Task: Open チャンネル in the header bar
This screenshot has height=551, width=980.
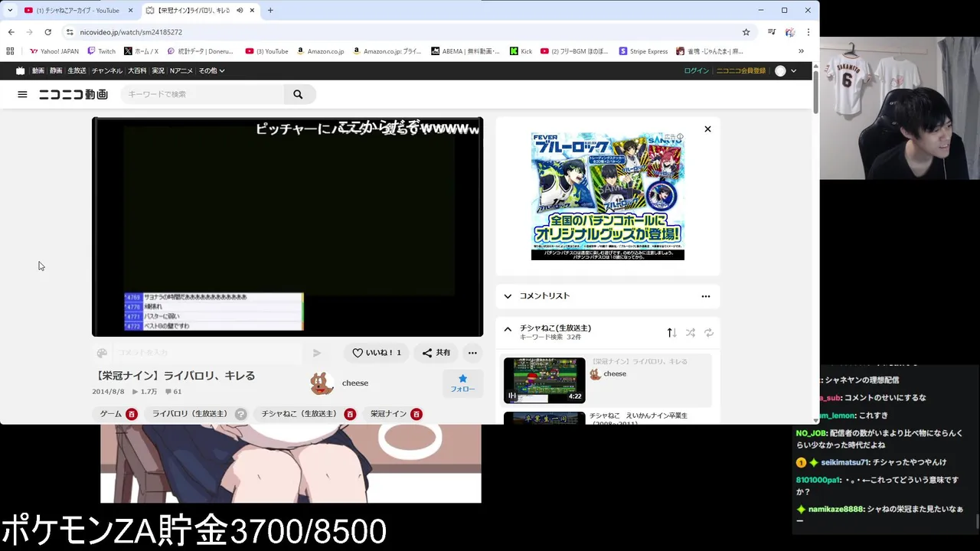Action: 106,70
